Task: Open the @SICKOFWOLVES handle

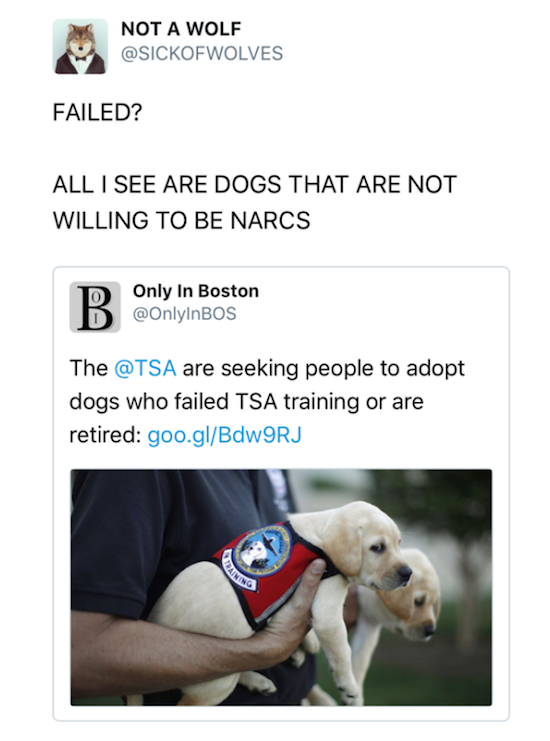Action: point(202,53)
